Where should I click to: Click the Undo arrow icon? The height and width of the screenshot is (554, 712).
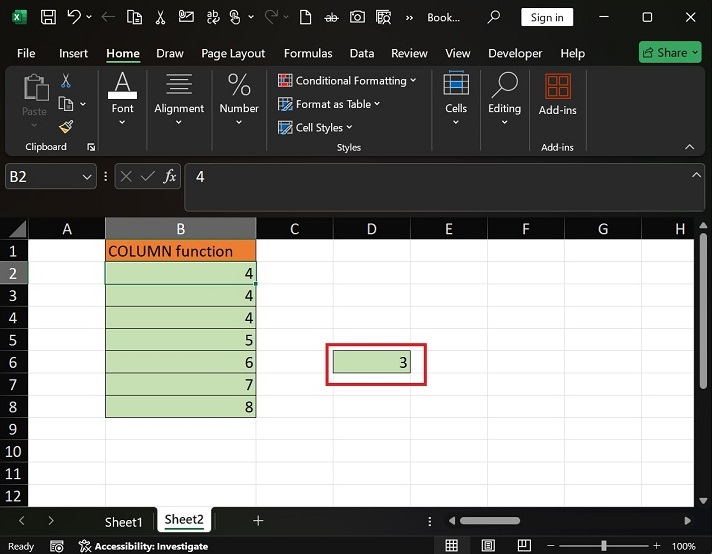[x=74, y=17]
